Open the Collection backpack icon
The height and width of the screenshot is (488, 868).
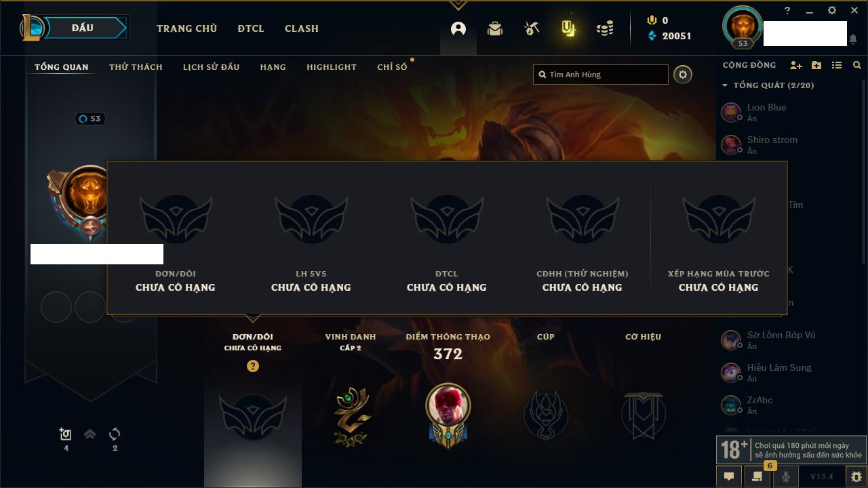click(x=495, y=28)
